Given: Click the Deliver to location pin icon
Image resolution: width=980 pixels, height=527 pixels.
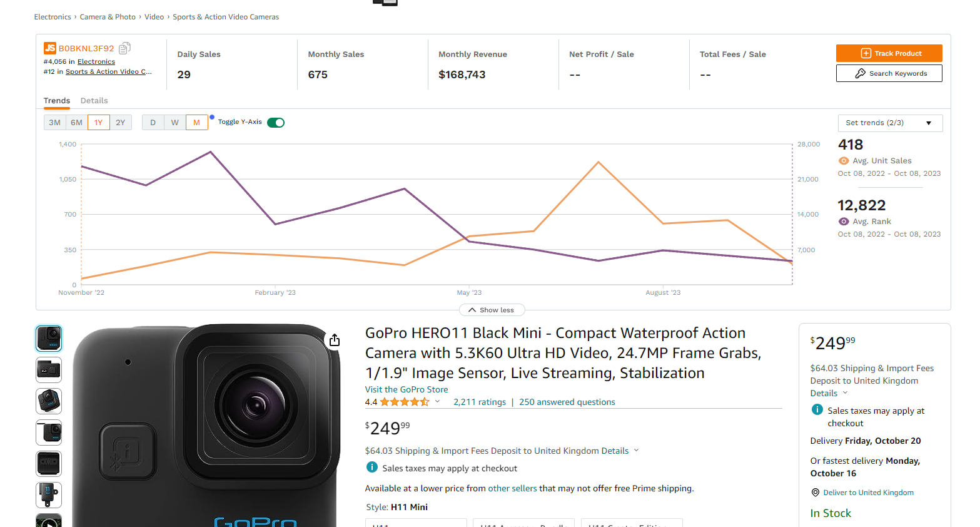Looking at the screenshot, I should coord(815,493).
